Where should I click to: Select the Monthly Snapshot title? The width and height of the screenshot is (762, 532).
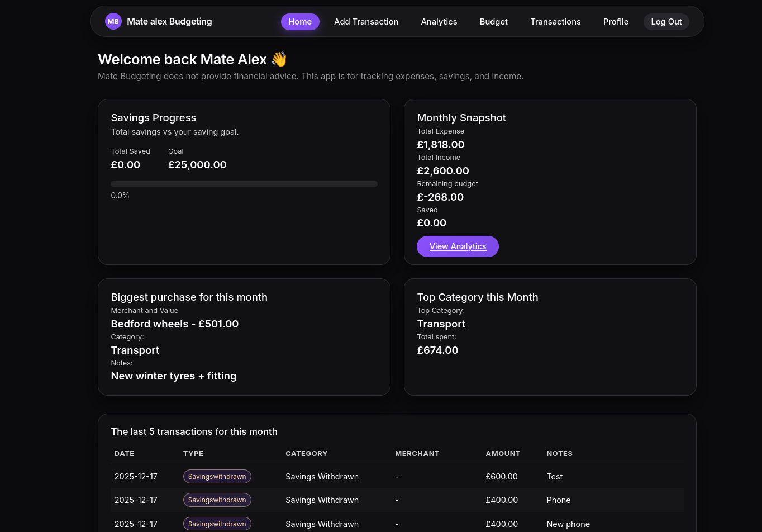[x=461, y=118]
